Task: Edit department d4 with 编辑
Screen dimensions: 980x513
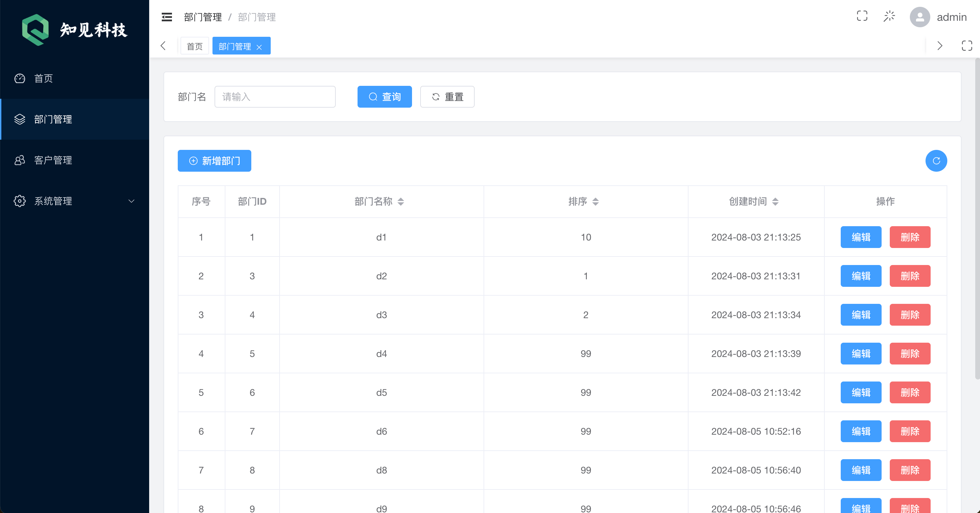Action: coord(861,354)
